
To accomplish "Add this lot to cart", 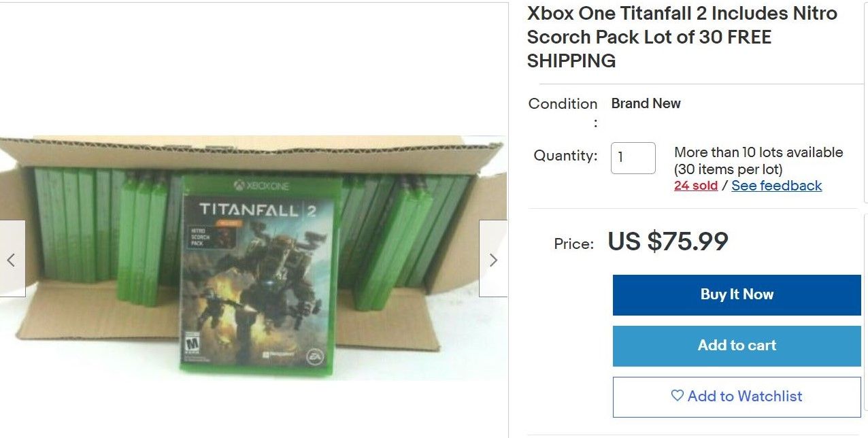I will (x=737, y=346).
